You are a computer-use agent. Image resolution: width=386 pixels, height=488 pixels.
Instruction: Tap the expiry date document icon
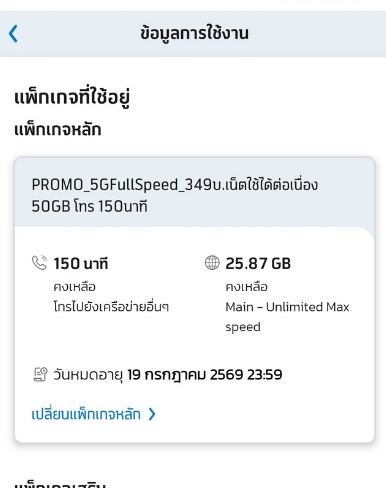[40, 374]
